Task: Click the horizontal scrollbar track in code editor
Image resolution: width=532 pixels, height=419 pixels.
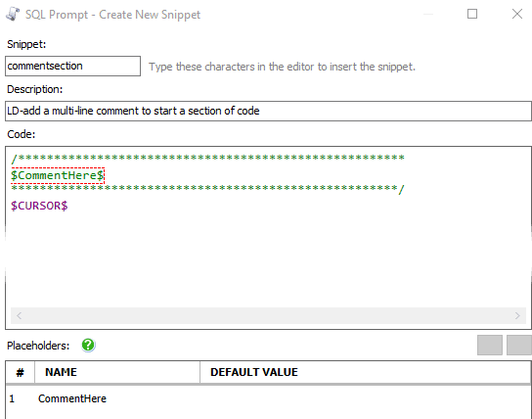Action: pos(268,316)
